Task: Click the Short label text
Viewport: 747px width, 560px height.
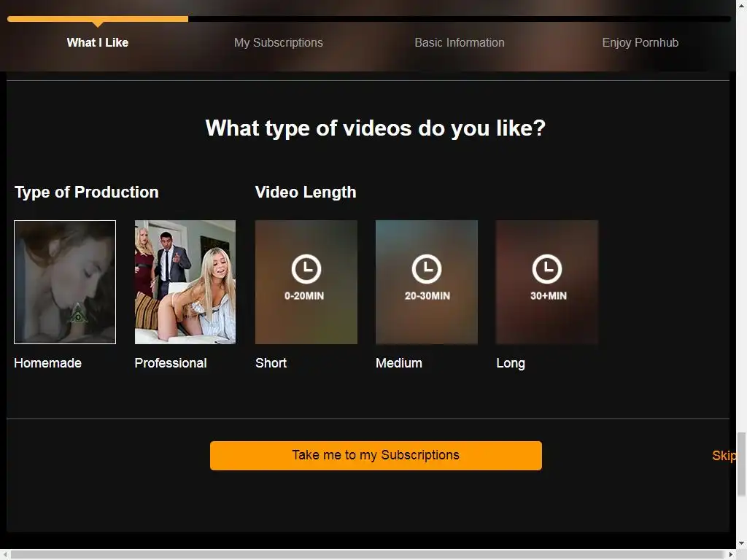Action: 271,363
